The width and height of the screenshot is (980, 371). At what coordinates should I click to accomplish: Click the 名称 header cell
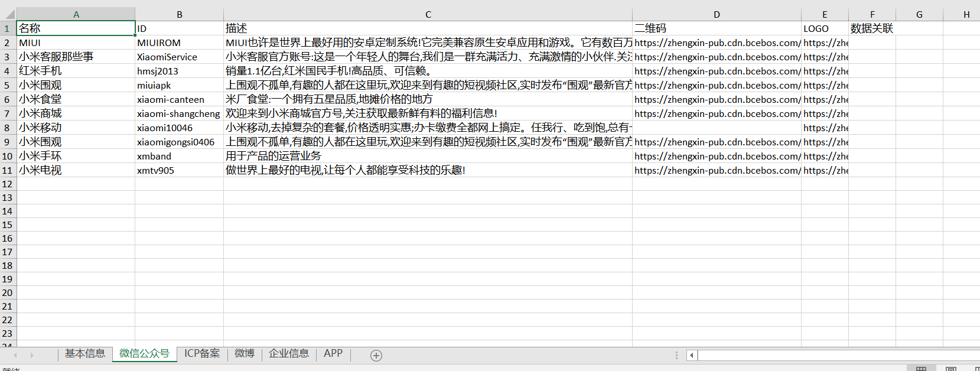(76, 28)
